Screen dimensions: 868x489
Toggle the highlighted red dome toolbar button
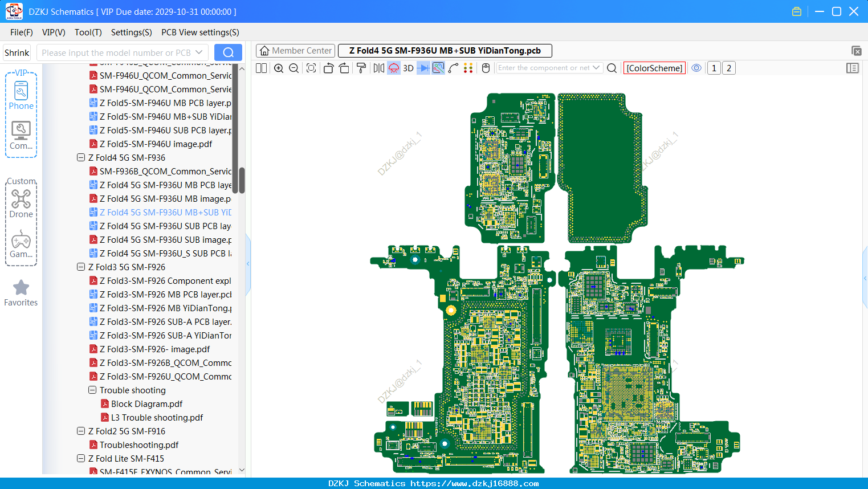pos(394,68)
